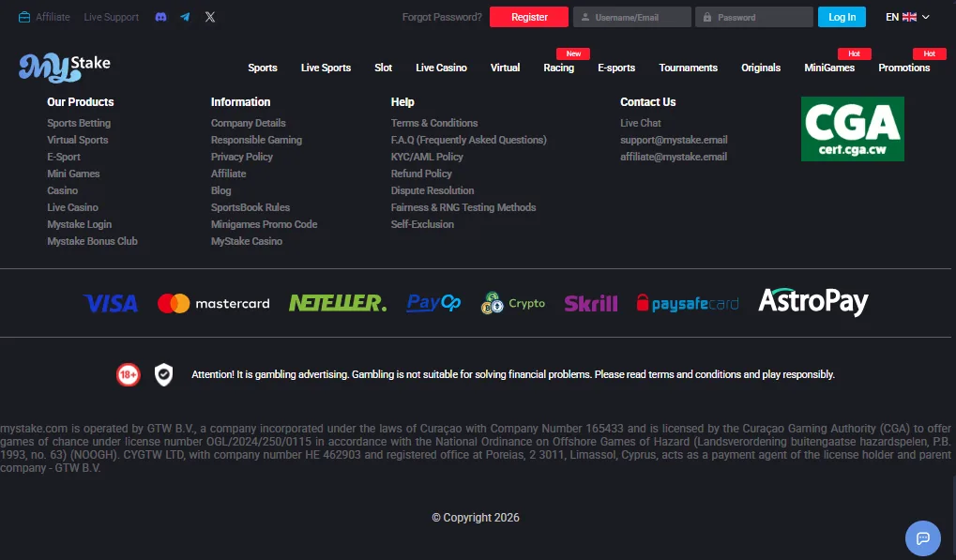Open Live Support in top bar
Viewport: 956px width, 560px height.
(x=112, y=17)
